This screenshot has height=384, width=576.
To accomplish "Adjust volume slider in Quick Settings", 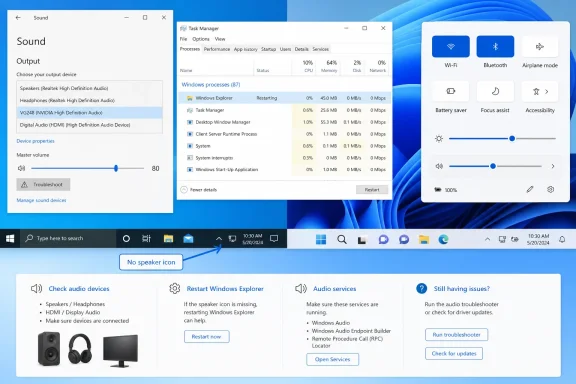I will [x=495, y=166].
